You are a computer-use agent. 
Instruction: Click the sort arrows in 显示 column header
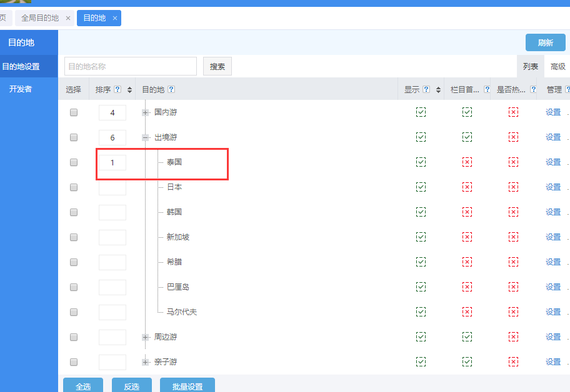(x=439, y=89)
